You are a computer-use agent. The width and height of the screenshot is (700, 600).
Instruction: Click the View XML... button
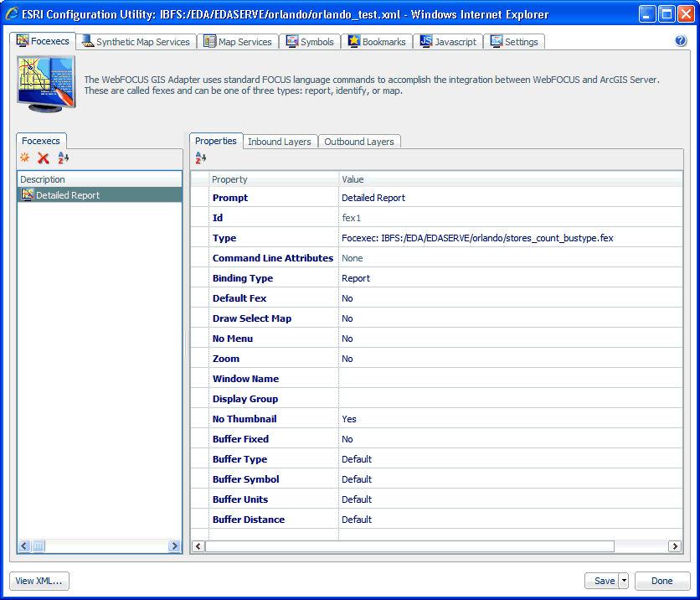point(39,581)
